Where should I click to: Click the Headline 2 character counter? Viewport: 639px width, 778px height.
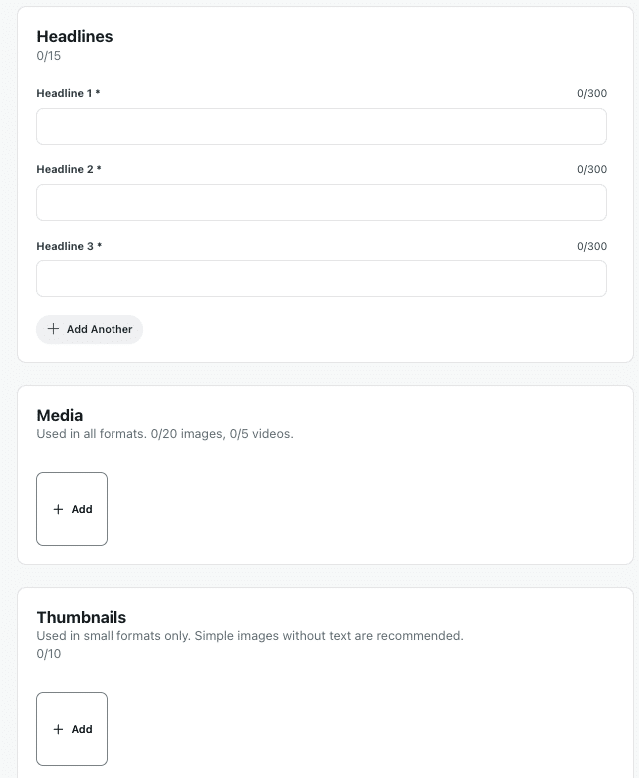point(591,169)
